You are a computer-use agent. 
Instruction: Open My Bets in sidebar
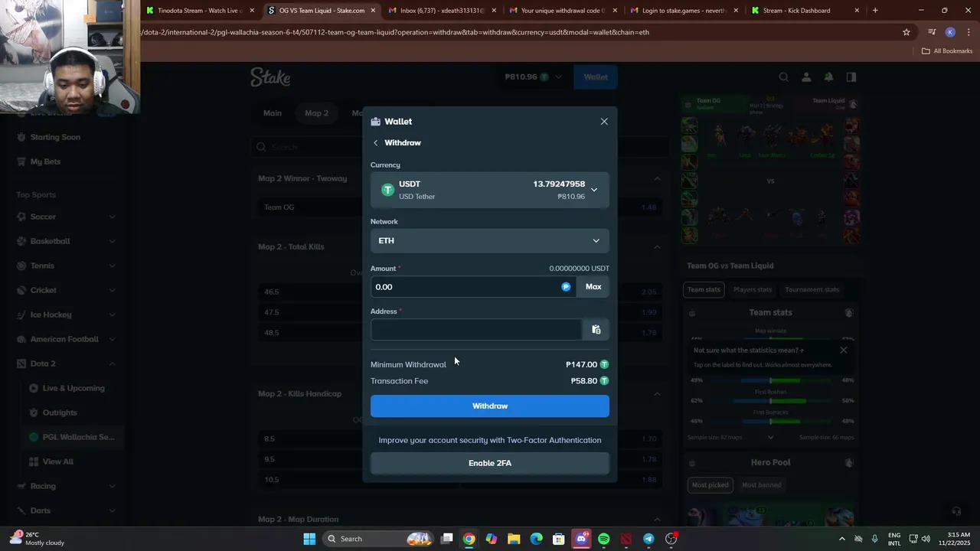tap(45, 162)
